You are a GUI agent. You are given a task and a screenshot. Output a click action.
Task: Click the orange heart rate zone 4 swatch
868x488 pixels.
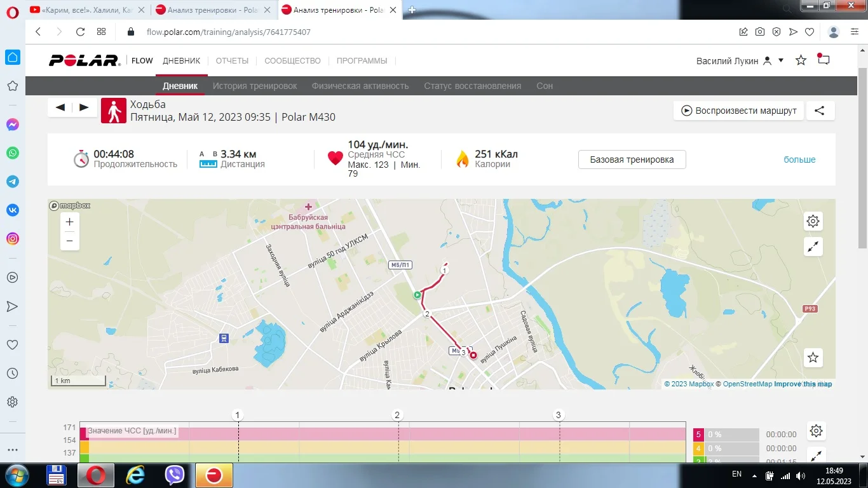click(698, 449)
